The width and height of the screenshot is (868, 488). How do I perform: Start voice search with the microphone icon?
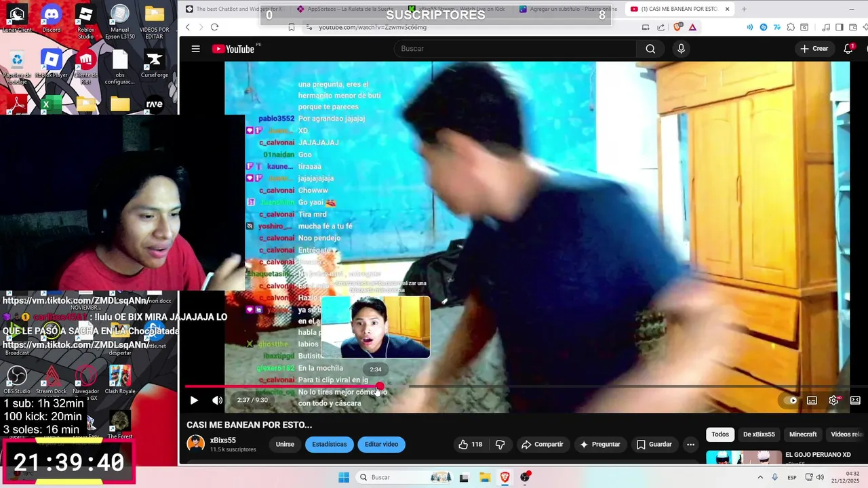(x=681, y=49)
